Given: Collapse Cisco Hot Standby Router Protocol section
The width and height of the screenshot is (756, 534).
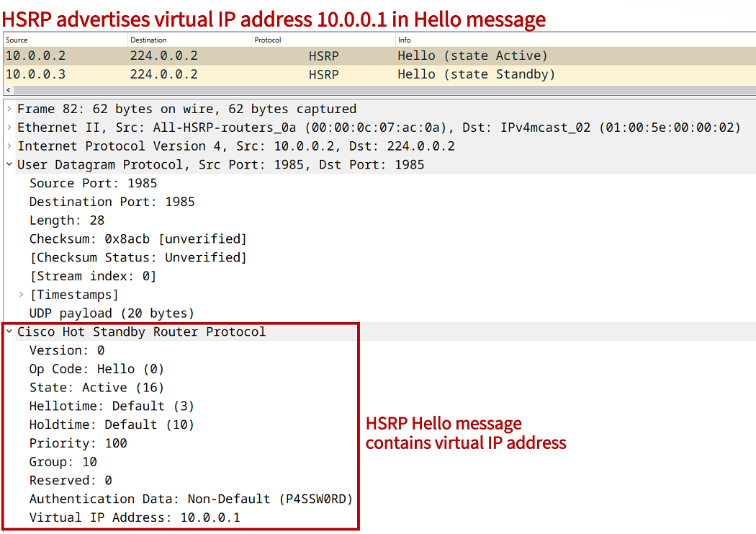Looking at the screenshot, I should click(9, 332).
